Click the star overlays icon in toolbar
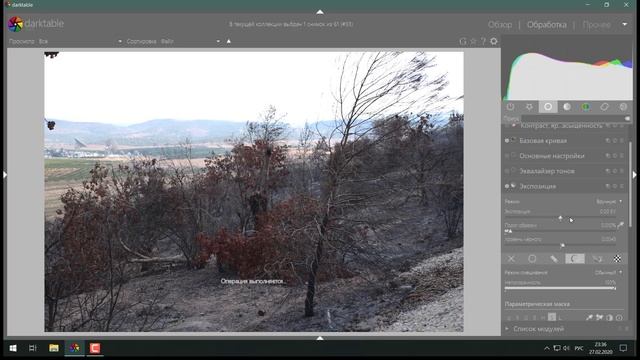 (473, 41)
